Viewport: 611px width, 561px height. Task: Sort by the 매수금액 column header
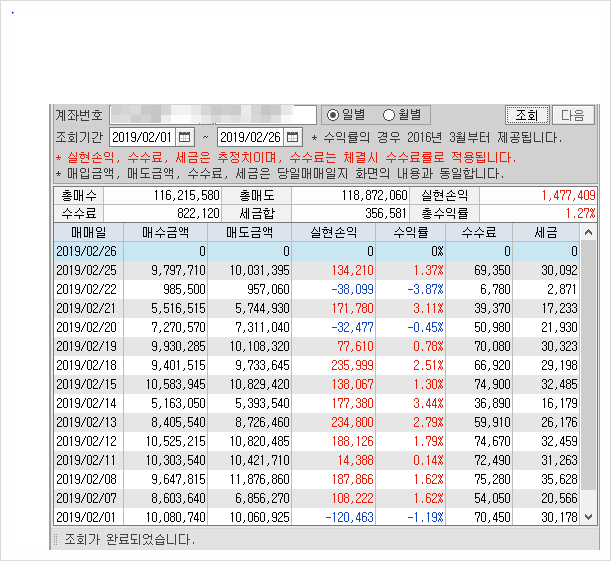point(166,233)
